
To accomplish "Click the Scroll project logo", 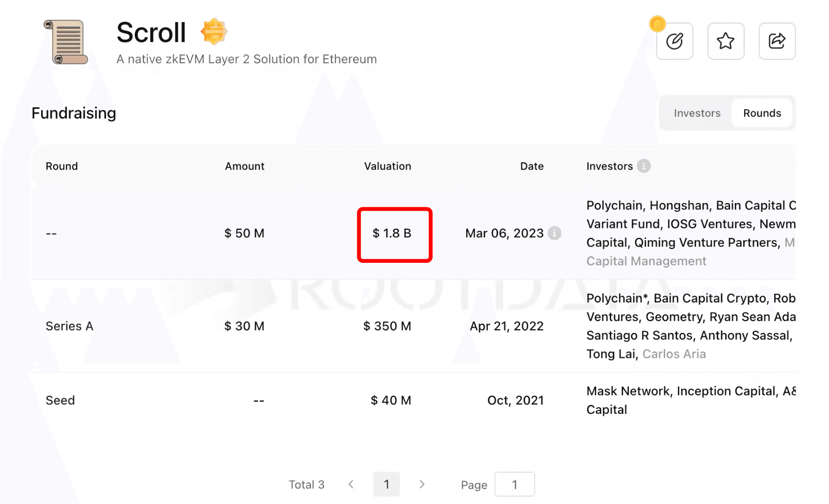I will (66, 42).
